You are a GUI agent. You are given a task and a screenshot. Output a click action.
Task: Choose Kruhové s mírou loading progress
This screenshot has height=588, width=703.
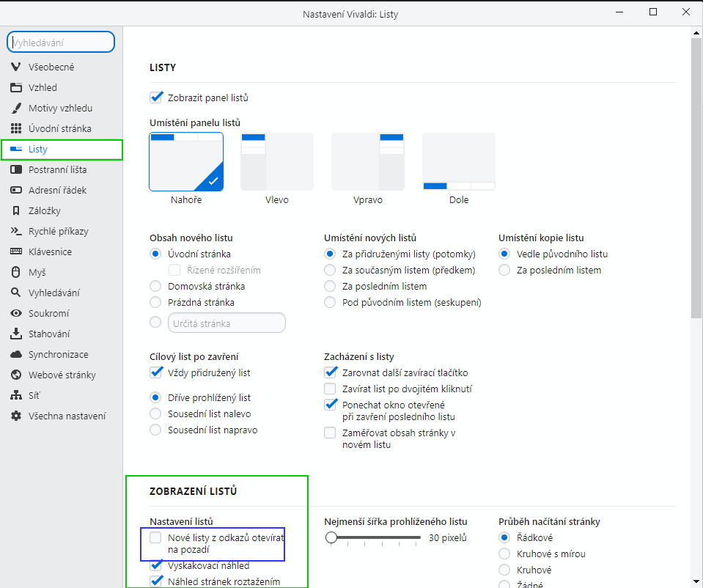(504, 554)
